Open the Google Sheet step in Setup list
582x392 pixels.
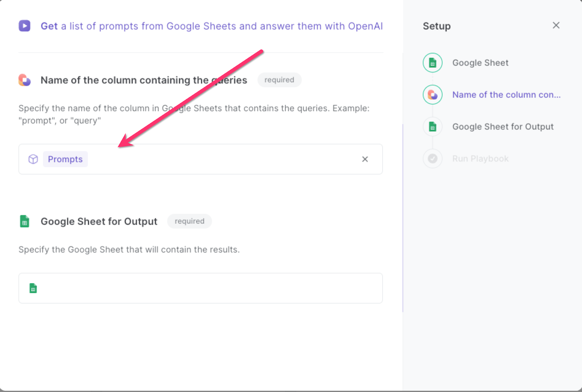click(x=480, y=63)
